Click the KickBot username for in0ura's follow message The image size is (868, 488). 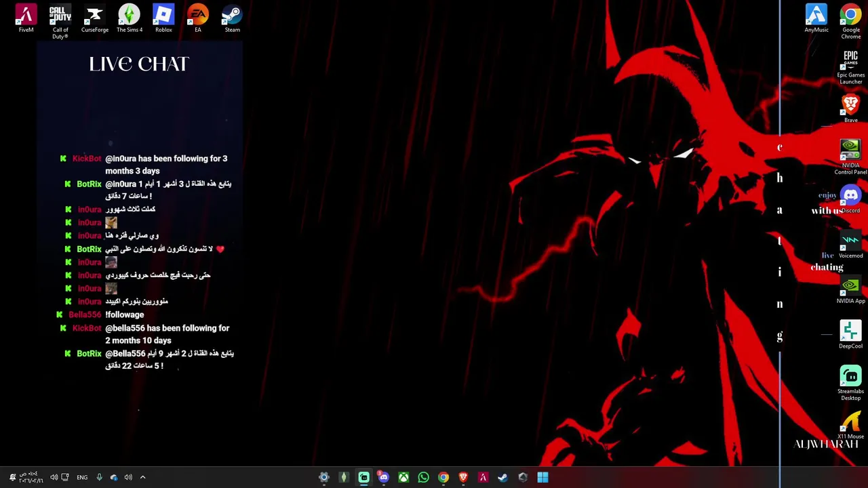(87, 159)
